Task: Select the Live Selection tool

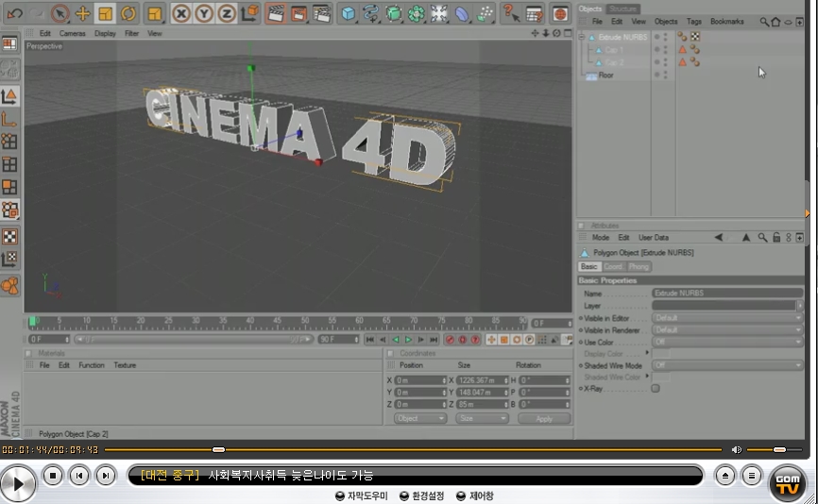Action: click(x=60, y=13)
